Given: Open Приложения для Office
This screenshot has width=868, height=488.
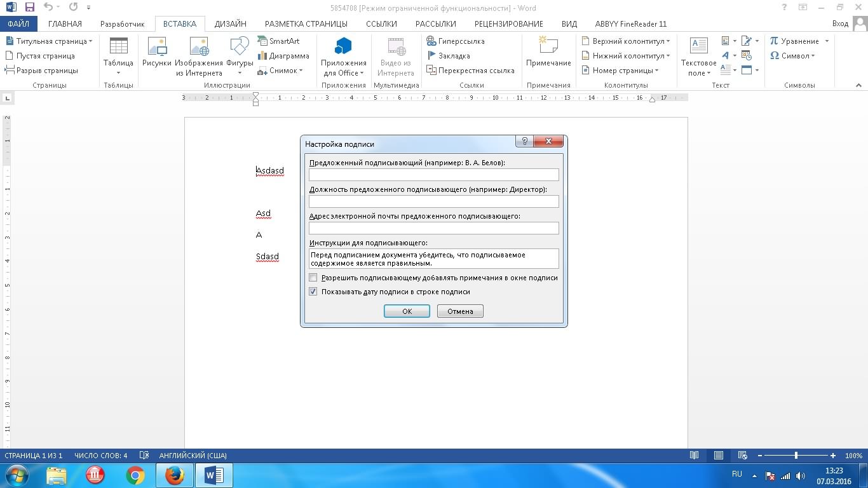Looking at the screenshot, I should pos(344,56).
